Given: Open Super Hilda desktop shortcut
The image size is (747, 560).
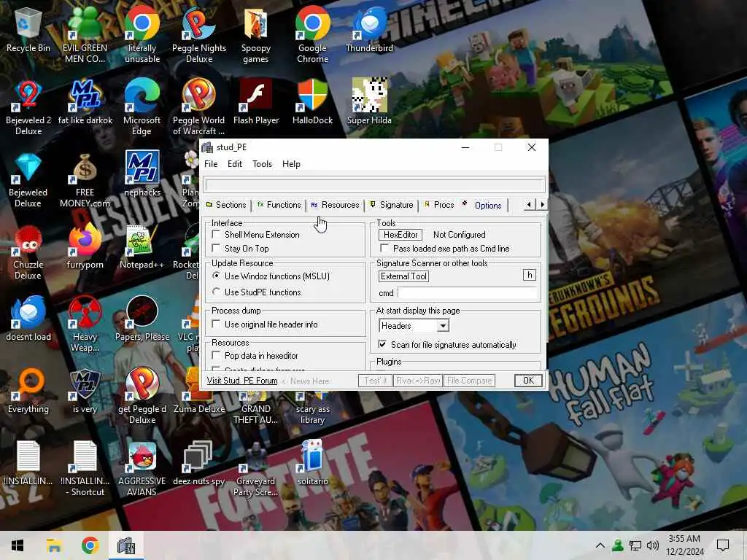Looking at the screenshot, I should coord(369,102).
